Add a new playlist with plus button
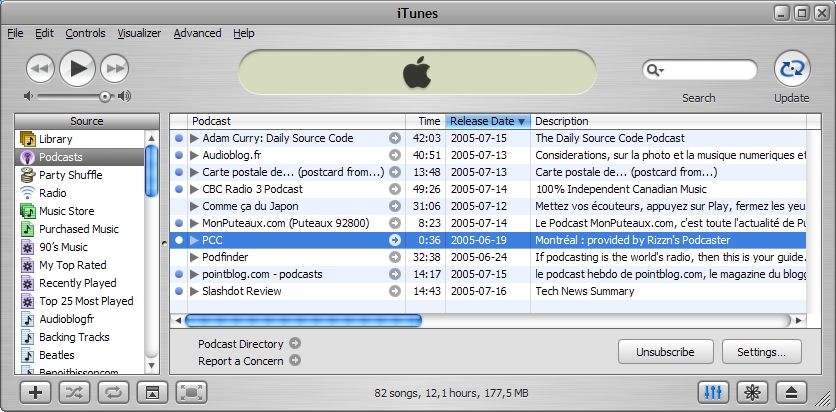This screenshot has width=836, height=412. click(x=35, y=393)
